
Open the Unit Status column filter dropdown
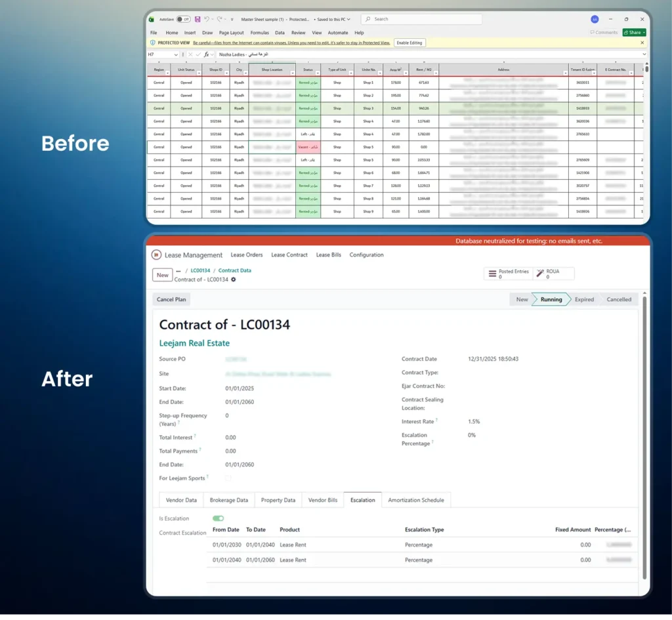[x=199, y=73]
